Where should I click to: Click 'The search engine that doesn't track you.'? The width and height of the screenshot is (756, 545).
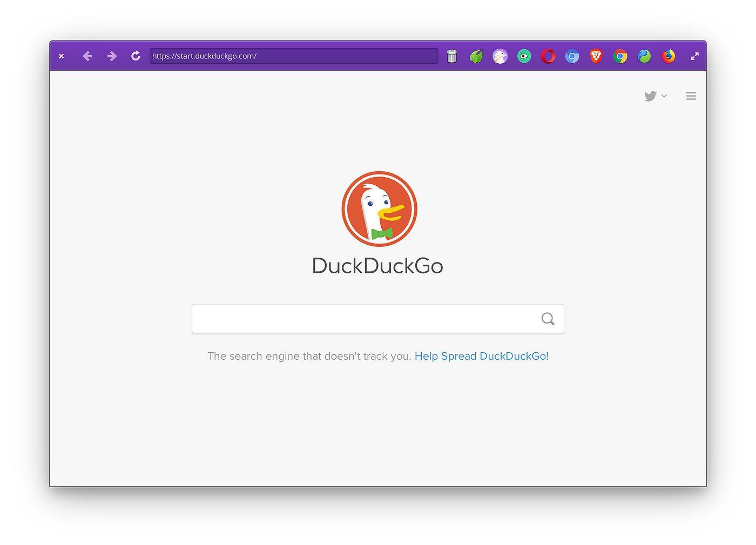309,356
